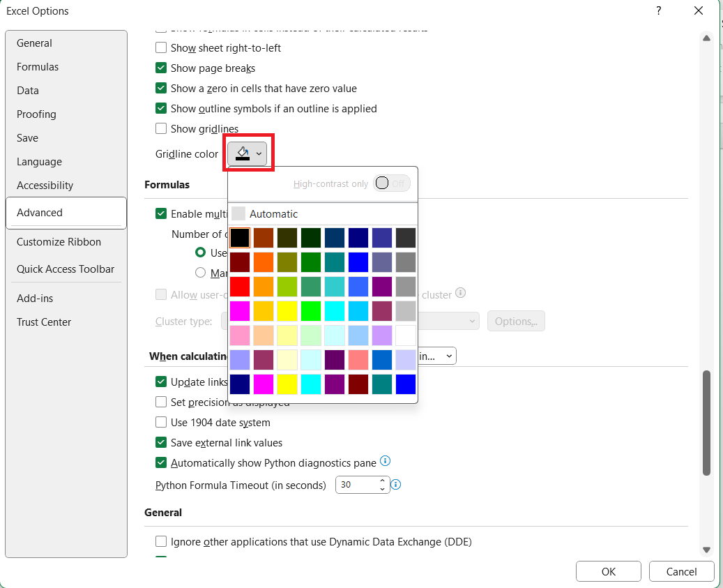Click the help question mark icon
This screenshot has height=588, width=723.
[658, 10]
